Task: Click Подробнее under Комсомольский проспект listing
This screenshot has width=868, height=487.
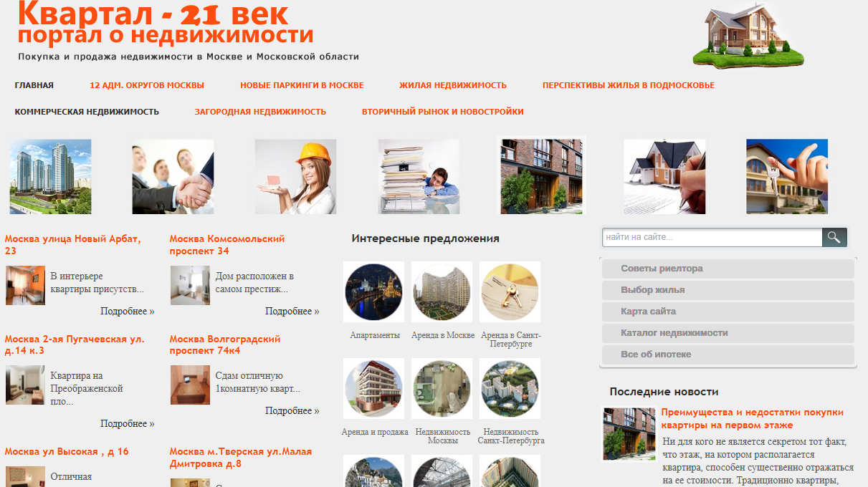Action: coord(292,312)
